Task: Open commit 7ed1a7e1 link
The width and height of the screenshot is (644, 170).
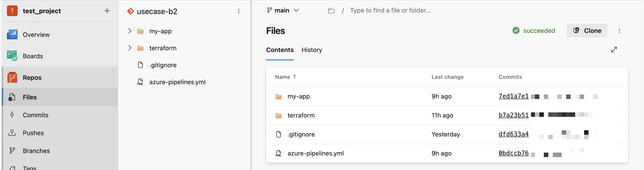Action: pos(513,96)
